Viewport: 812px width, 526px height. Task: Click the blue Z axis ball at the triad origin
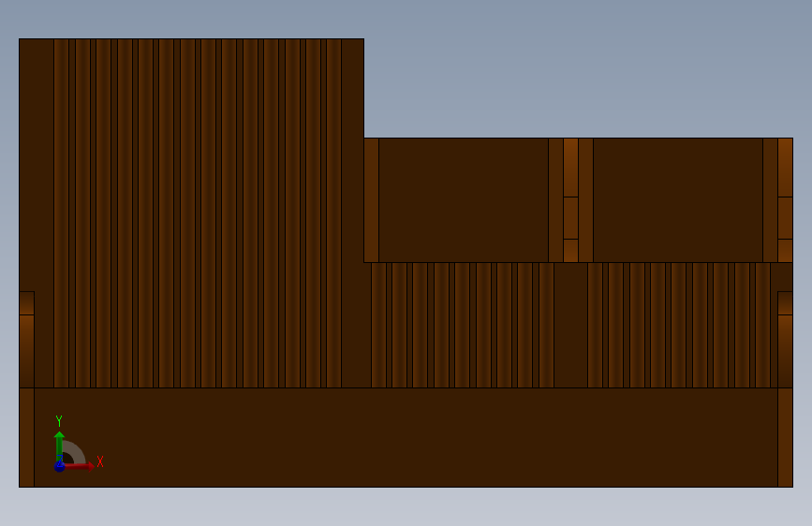click(x=60, y=466)
